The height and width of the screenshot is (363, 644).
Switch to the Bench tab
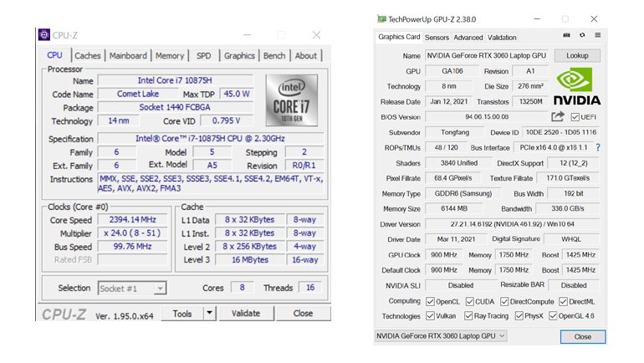(274, 56)
